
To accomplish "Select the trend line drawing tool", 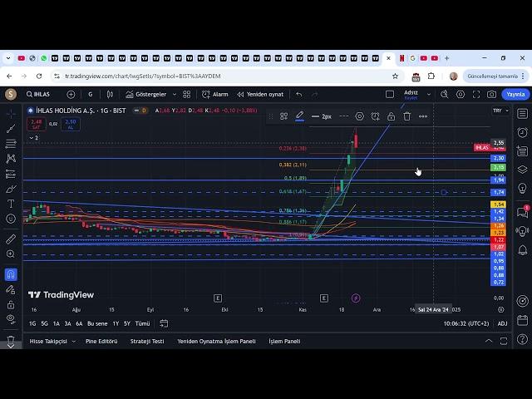I will coord(11,129).
